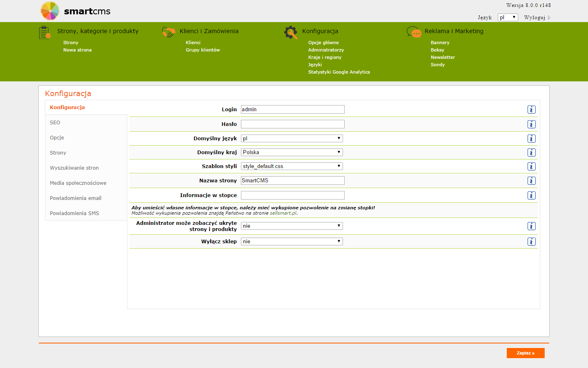The height and width of the screenshot is (368, 588).
Task: Focus the Login input field
Action: (293, 109)
